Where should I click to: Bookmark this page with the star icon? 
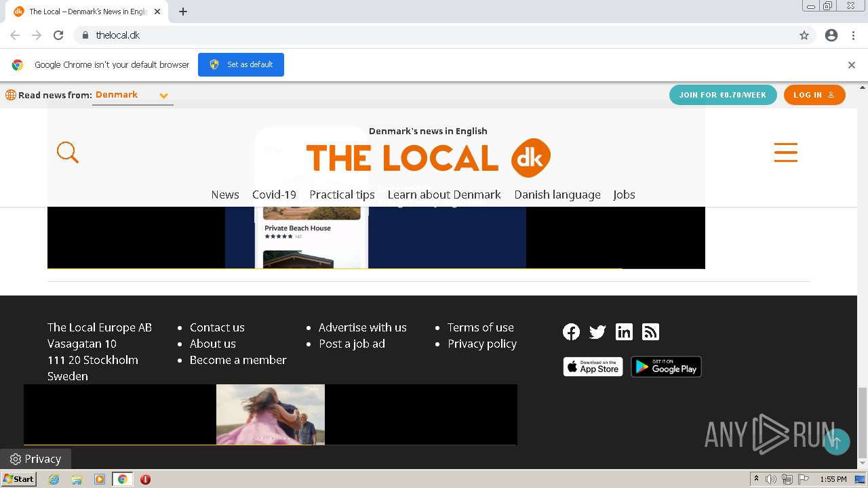click(804, 35)
